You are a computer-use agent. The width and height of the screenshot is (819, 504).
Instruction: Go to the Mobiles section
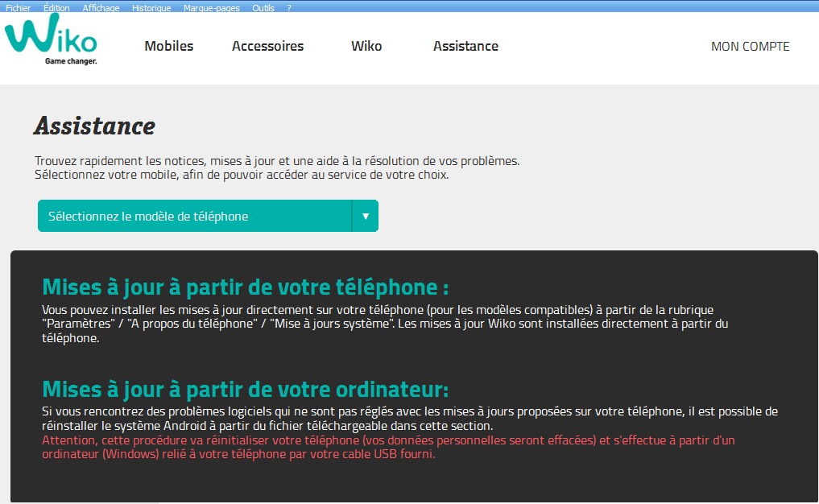(168, 46)
